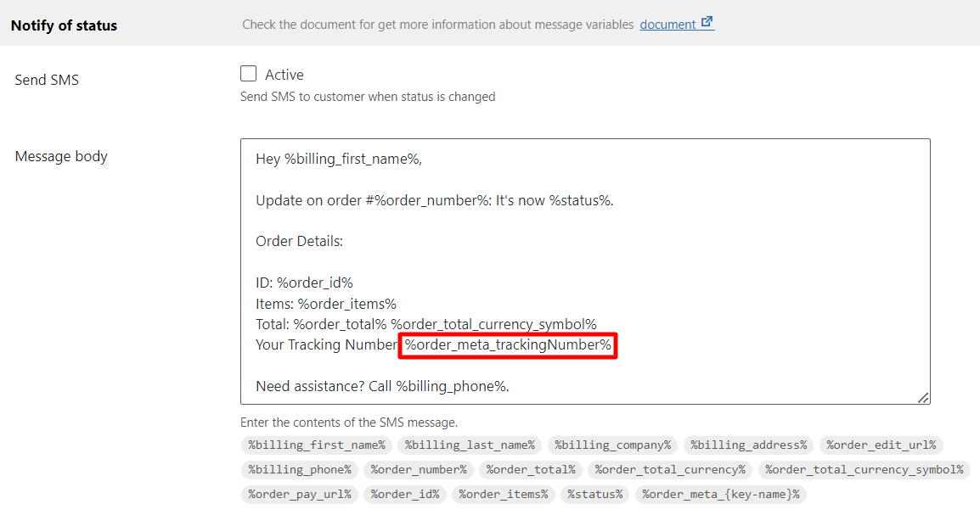Grab the textarea resize handle corner
Image resolution: width=980 pixels, height=515 pixels.
pyautogui.click(x=923, y=398)
